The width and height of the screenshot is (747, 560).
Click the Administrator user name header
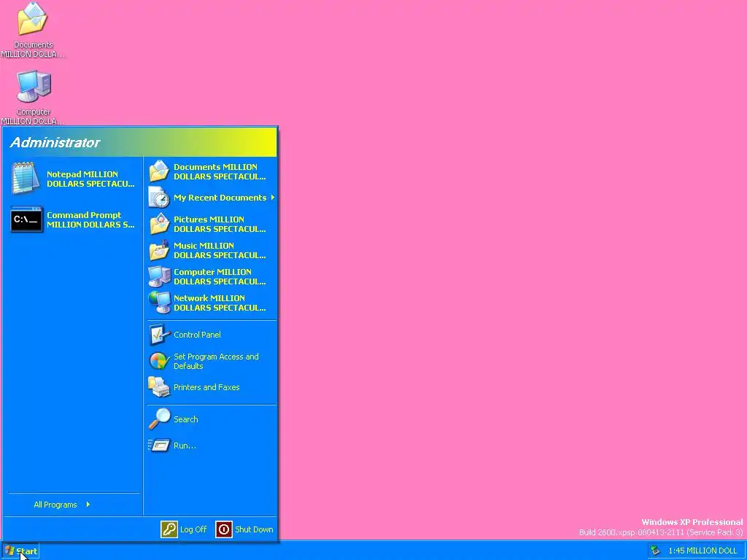click(x=55, y=142)
